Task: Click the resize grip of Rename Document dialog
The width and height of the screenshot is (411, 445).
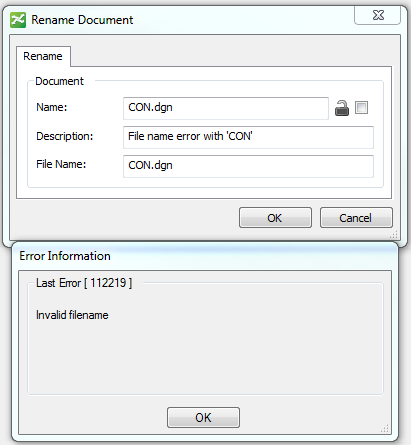Action: click(394, 234)
